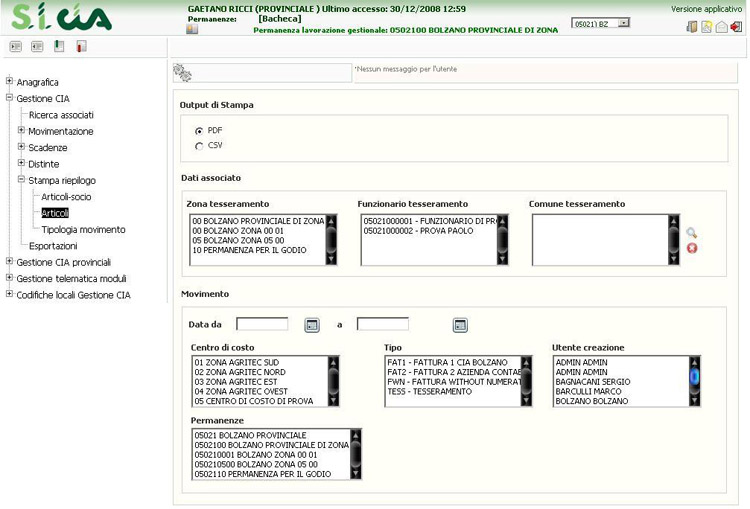Click the collapse-menu icon in the left toolbar

point(37,46)
